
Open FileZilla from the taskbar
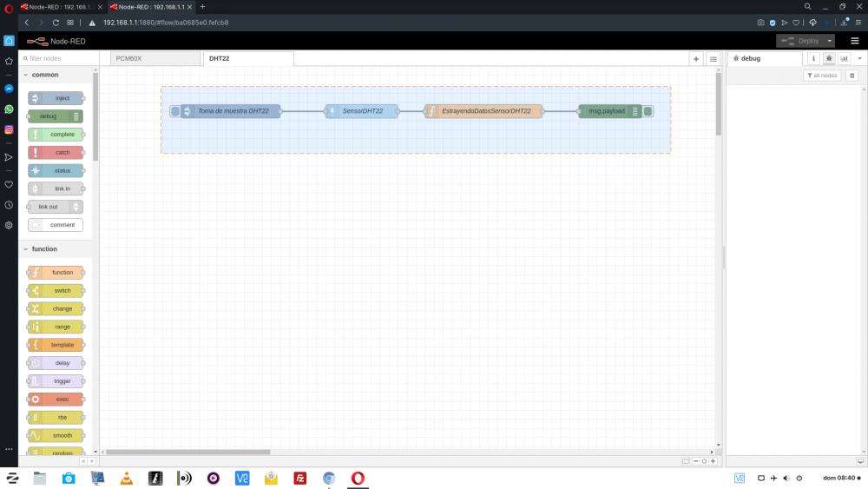point(300,478)
